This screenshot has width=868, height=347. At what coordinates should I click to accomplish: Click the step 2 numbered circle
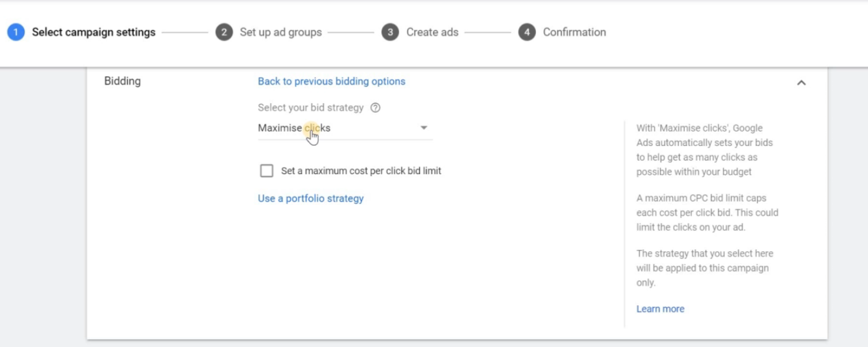point(224,32)
